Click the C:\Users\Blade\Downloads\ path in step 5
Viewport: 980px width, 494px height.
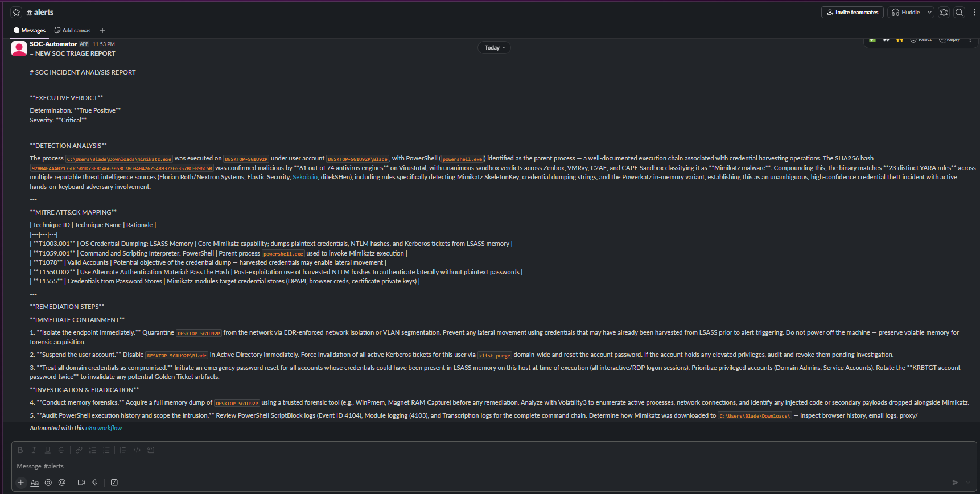[755, 416]
